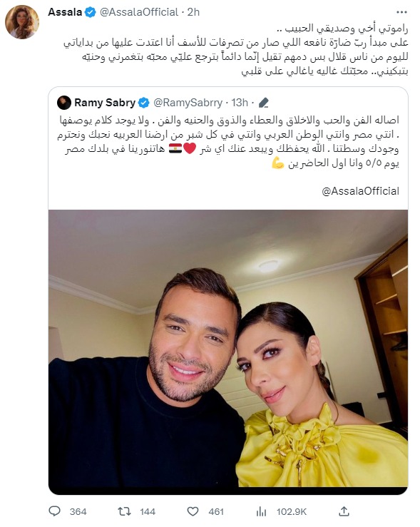Open view analytics bar chart icon
420x527 pixels.
(261, 511)
